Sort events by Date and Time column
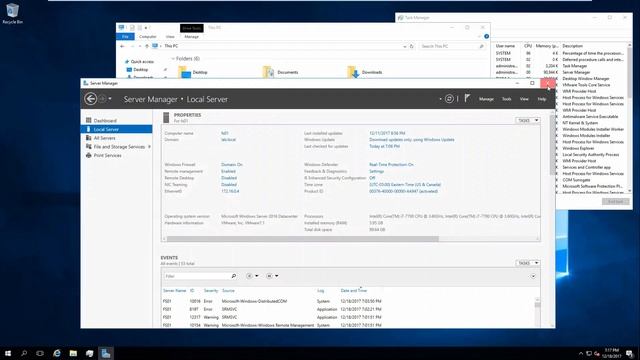Screen dimensions: 640x360 (x=354, y=291)
